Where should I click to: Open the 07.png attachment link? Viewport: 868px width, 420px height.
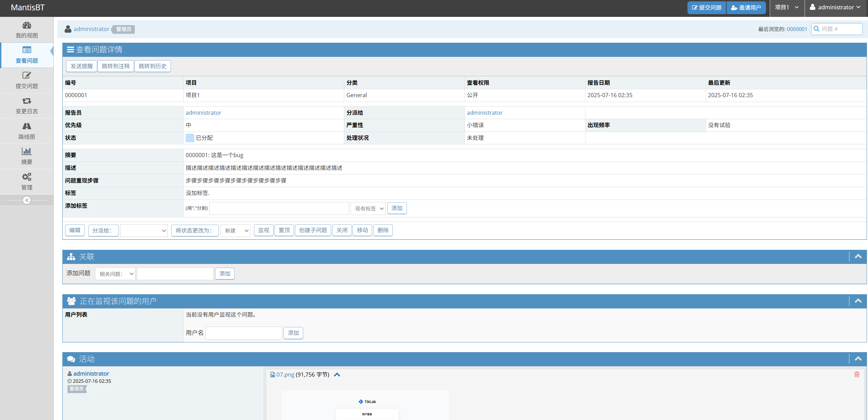point(285,375)
